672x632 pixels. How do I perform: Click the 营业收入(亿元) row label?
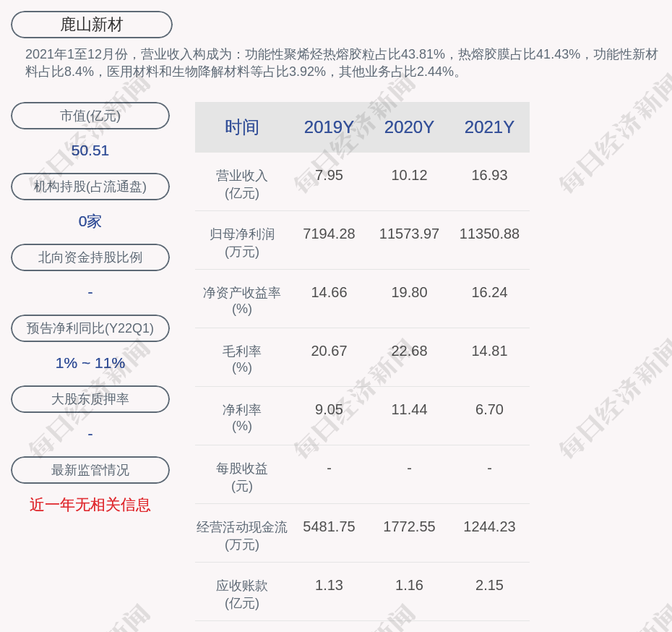tap(242, 184)
